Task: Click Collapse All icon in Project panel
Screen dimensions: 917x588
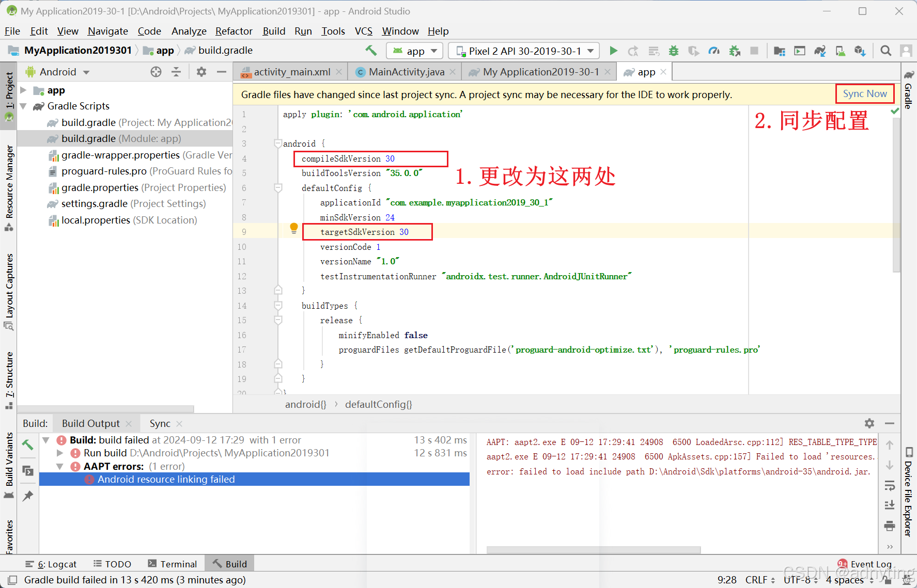Action: point(176,72)
